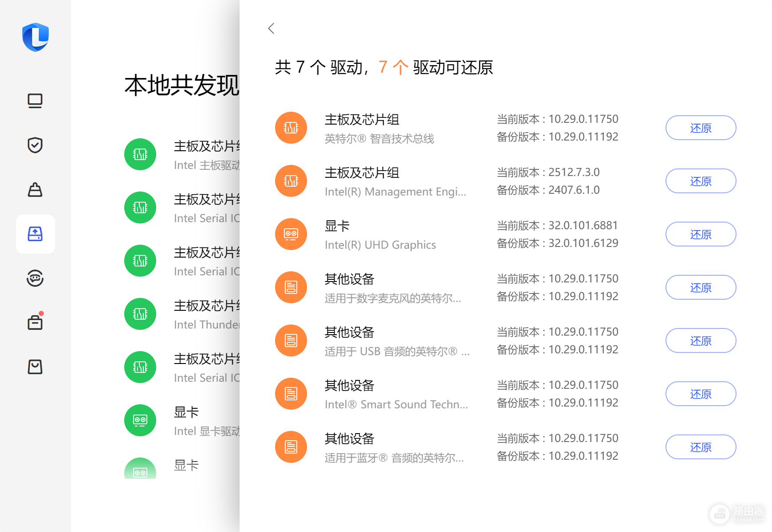
Task: Restore the 适用于 USB 音频的英特尔® driver
Action: [x=701, y=340]
